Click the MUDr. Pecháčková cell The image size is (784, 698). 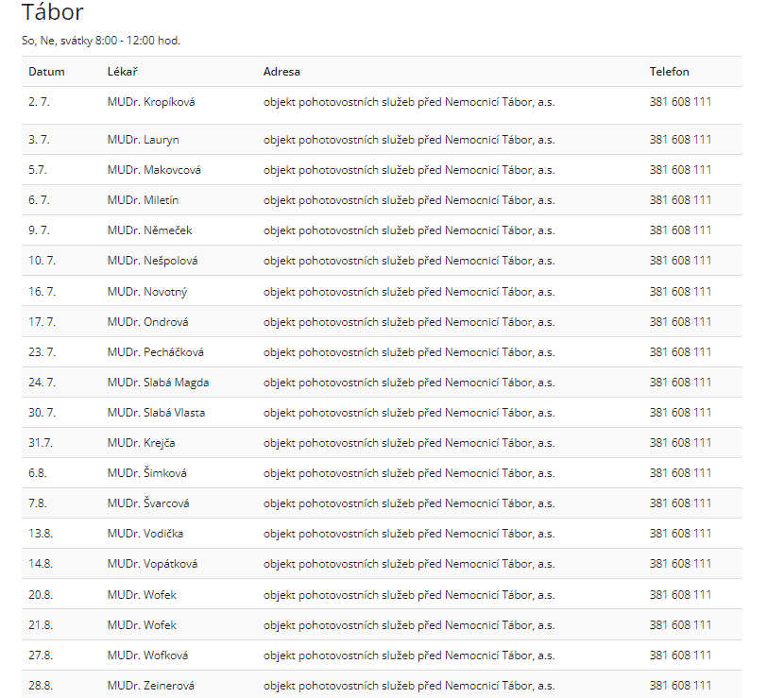coord(155,352)
